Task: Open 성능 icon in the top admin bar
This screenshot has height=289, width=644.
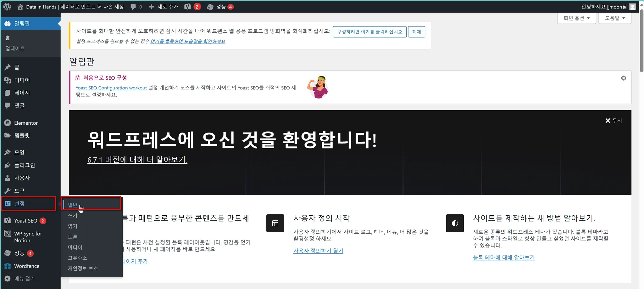Action: [x=210, y=7]
